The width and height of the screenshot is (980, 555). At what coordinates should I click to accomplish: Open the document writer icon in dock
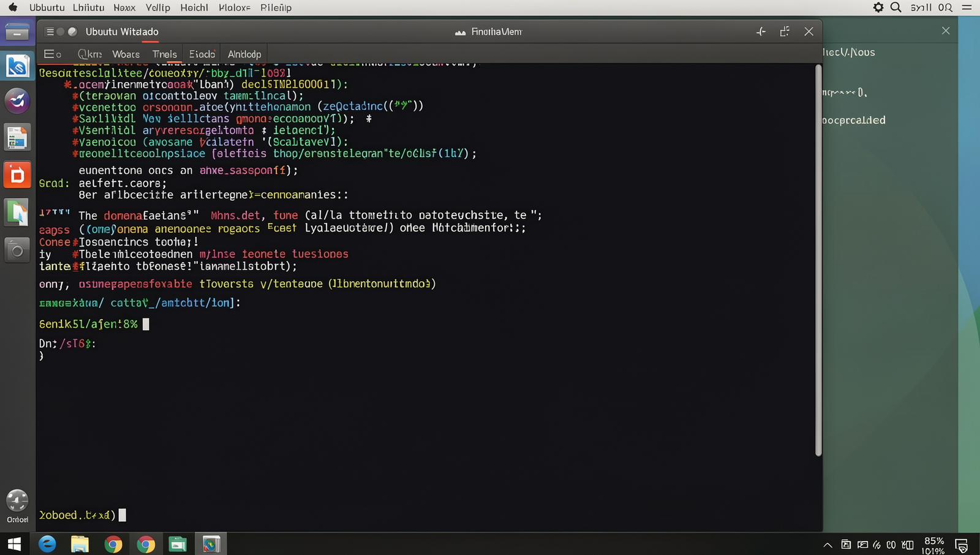pyautogui.click(x=17, y=138)
